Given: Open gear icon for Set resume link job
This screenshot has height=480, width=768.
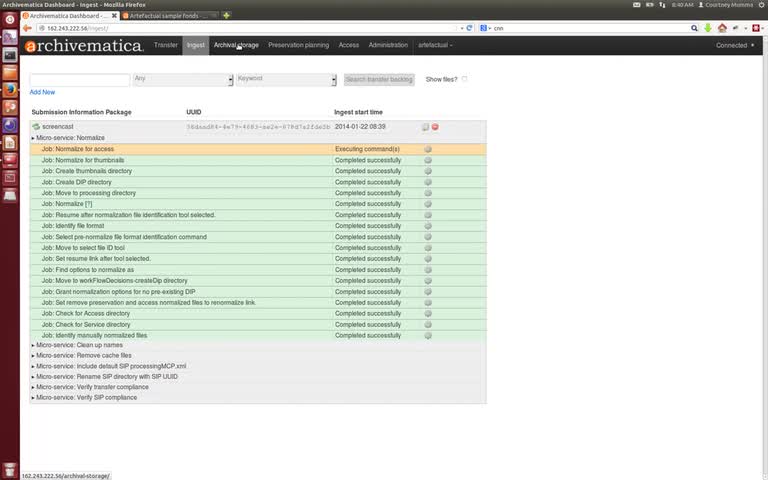Looking at the screenshot, I should (x=428, y=259).
